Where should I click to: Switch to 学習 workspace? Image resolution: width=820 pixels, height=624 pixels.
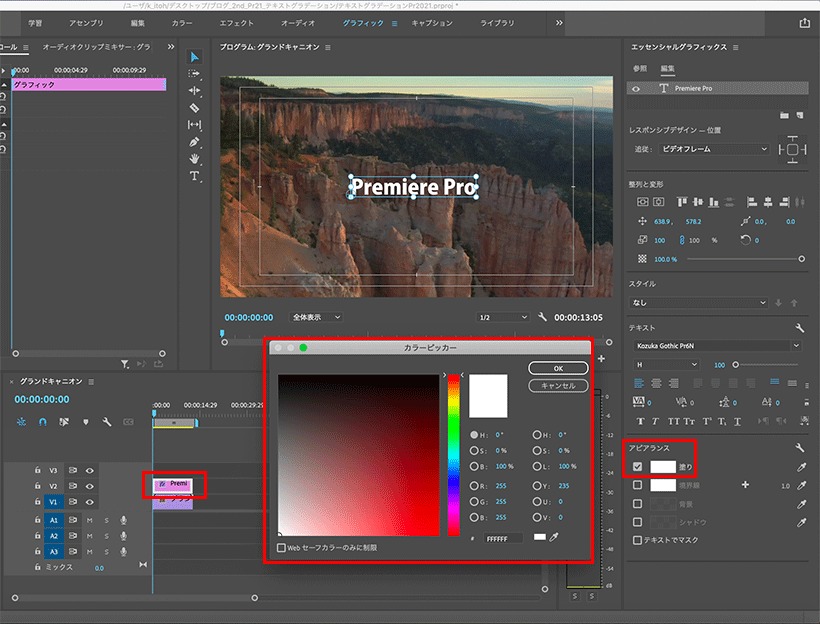pos(35,23)
